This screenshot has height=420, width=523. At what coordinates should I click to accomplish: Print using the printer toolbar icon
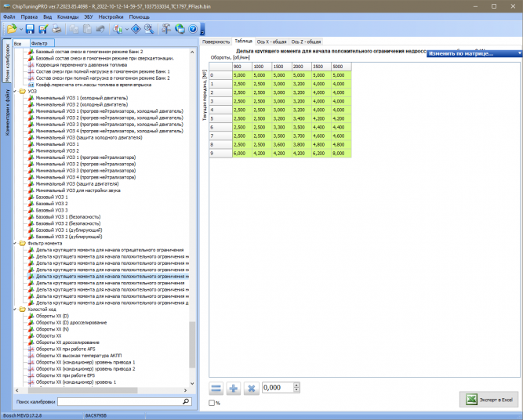(x=56, y=29)
